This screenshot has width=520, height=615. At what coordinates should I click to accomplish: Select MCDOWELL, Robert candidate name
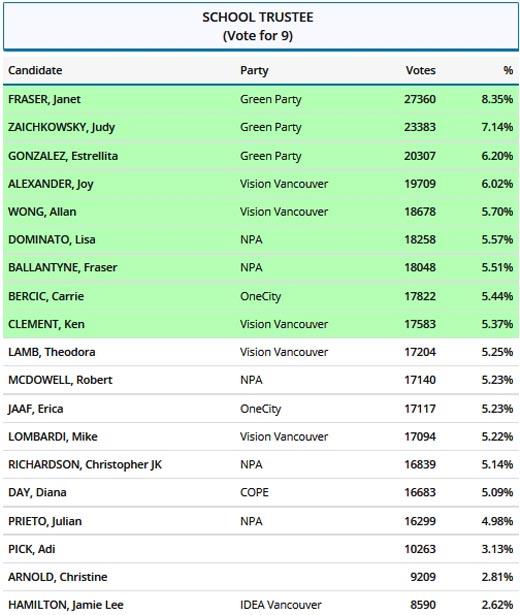coord(60,380)
